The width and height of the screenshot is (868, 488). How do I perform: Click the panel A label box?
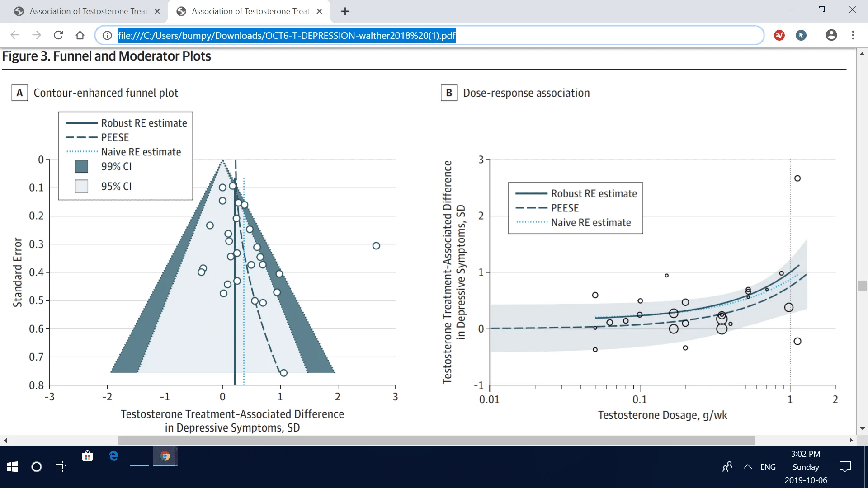[x=19, y=93]
